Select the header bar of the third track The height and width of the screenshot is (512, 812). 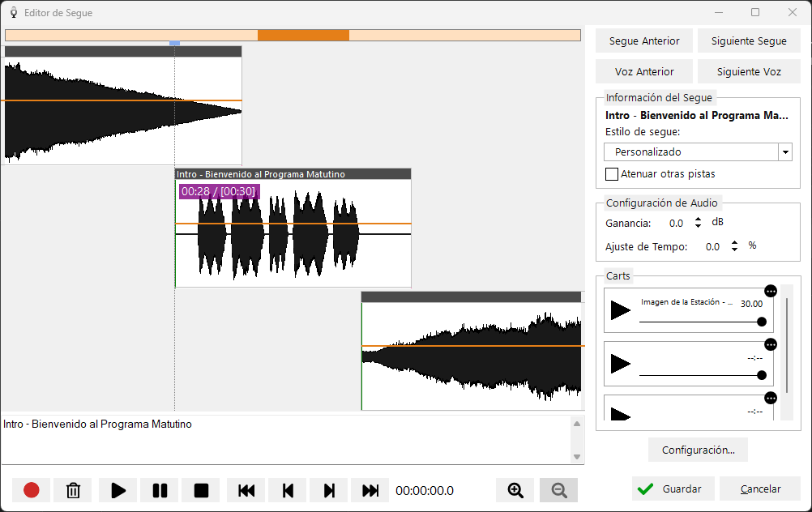(472, 297)
